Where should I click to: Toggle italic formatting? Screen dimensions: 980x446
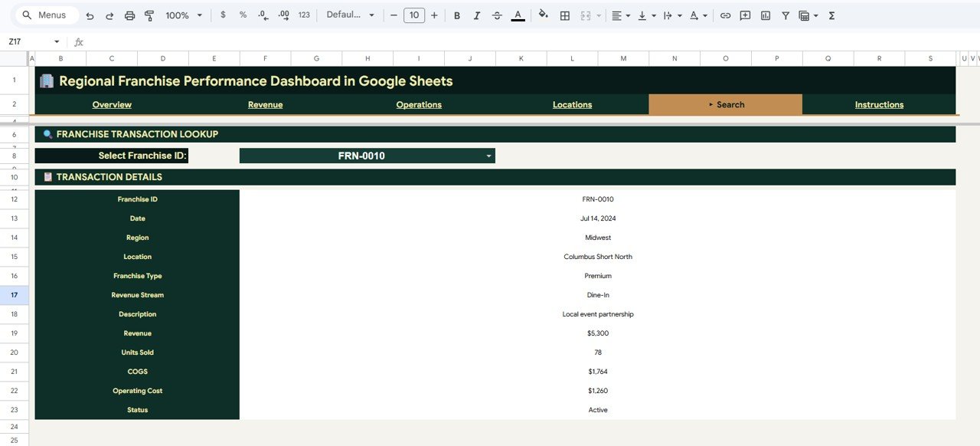477,15
